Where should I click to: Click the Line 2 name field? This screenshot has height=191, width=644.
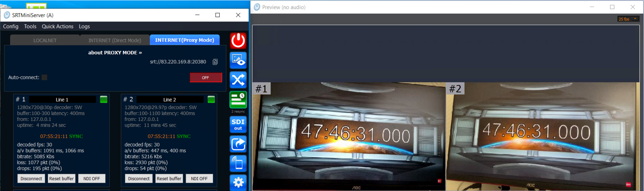[x=170, y=100]
